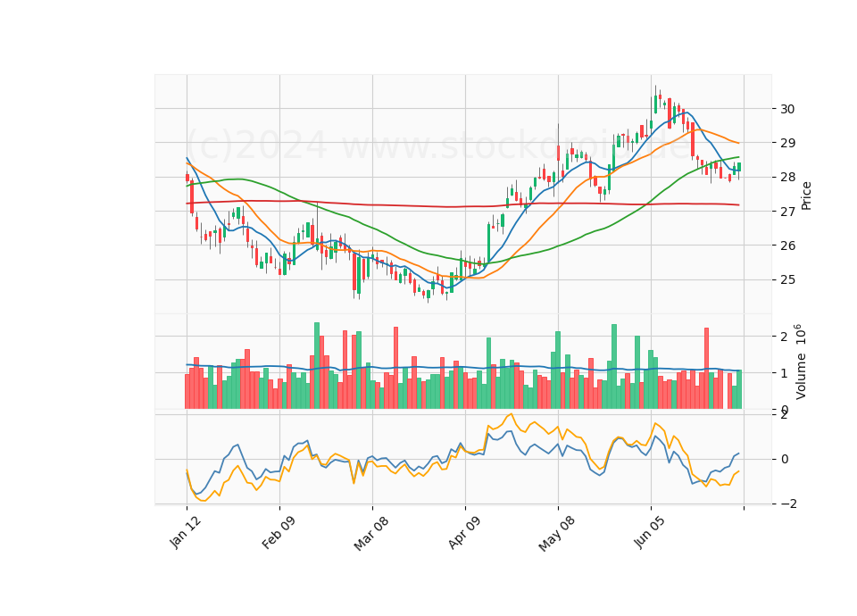This screenshot has width=857, height=616.
Task: Click the price axis value 30
Action: tap(787, 109)
